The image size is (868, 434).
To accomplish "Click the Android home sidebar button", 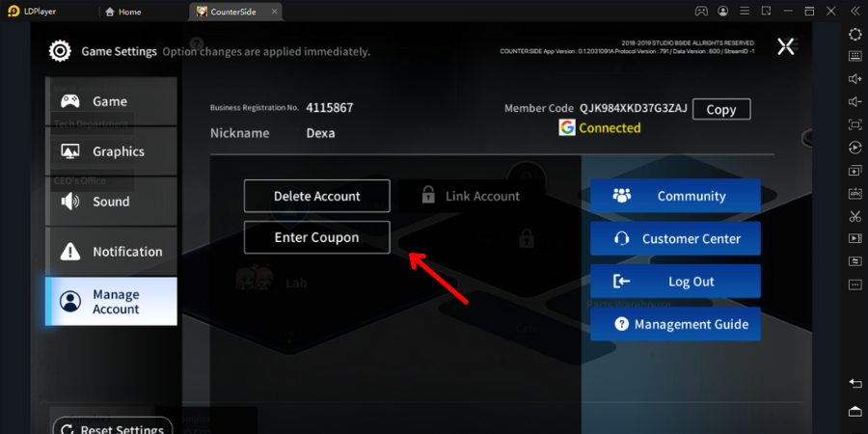I will 854,411.
